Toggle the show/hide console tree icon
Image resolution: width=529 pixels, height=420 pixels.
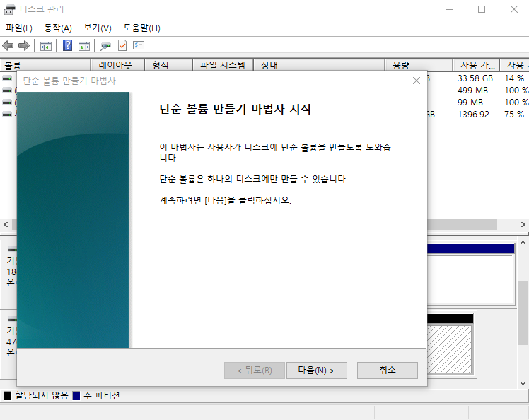point(46,45)
